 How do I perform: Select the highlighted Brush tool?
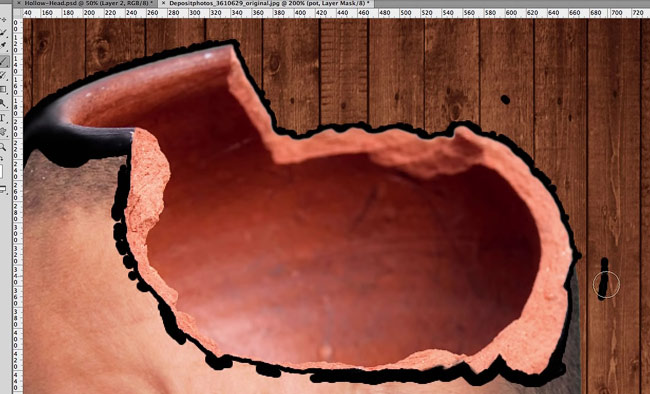tap(4, 61)
